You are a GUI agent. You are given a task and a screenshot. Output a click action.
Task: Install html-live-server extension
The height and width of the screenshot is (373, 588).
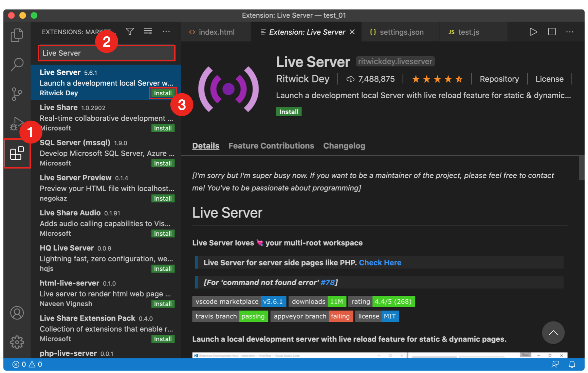(x=163, y=304)
